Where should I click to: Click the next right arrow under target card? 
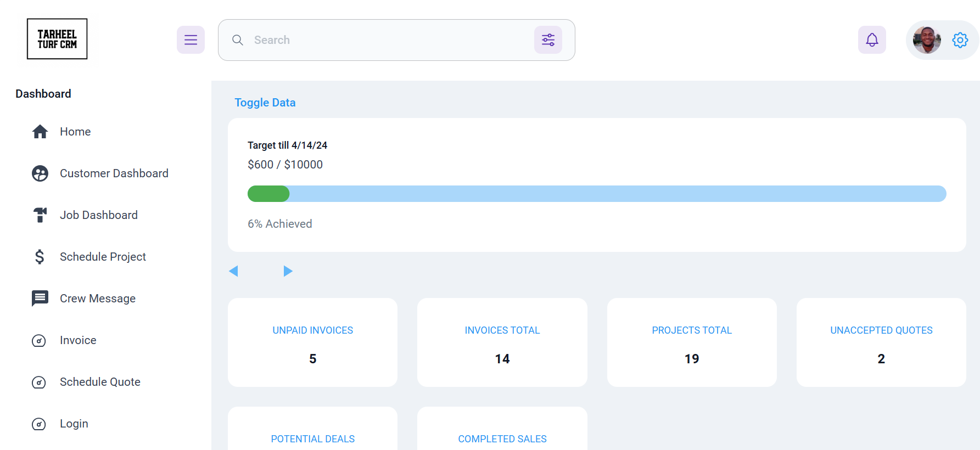(x=288, y=271)
